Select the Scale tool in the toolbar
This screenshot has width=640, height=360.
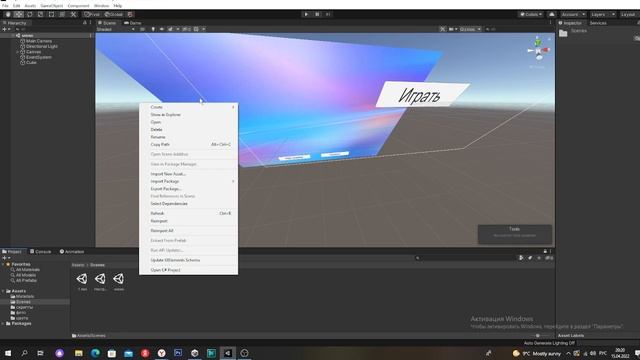(x=40, y=14)
